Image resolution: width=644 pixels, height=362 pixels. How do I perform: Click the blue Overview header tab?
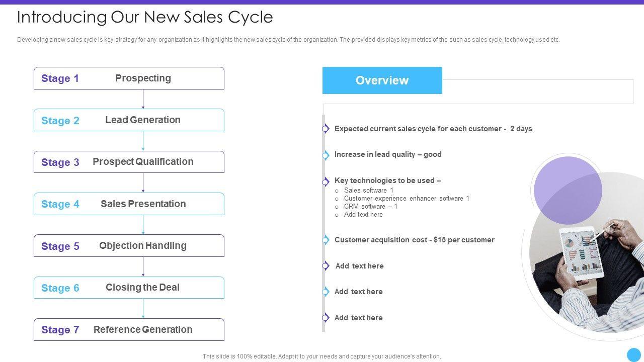click(x=382, y=80)
